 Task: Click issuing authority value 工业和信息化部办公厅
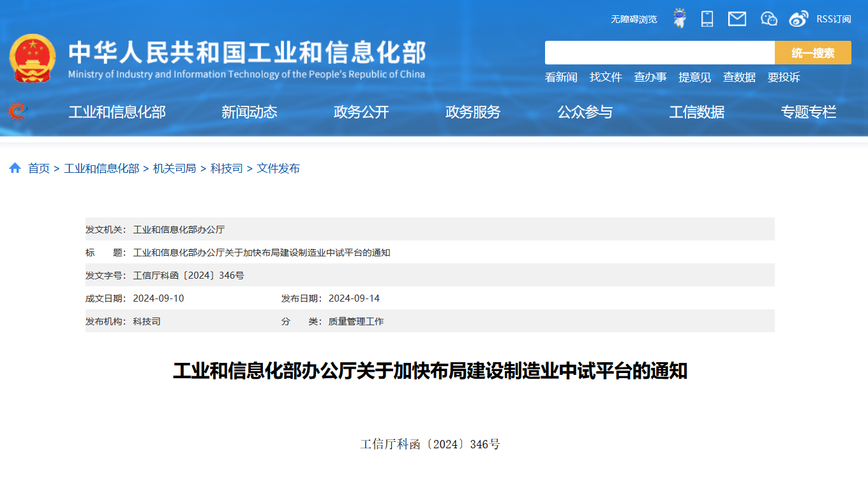tap(179, 230)
